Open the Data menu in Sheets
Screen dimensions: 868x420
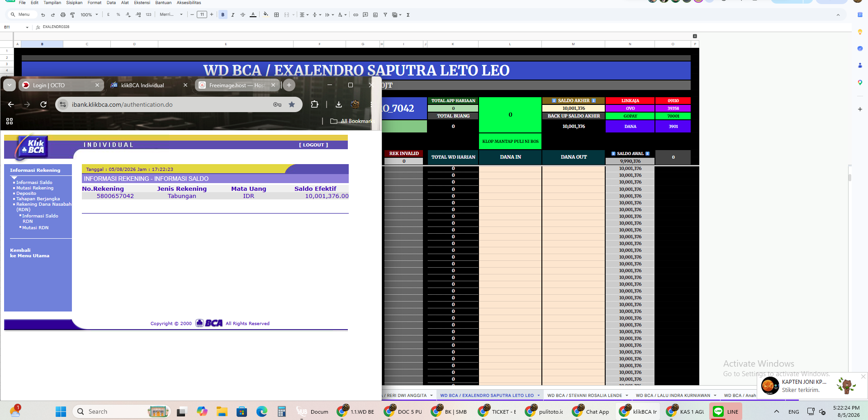point(111,3)
